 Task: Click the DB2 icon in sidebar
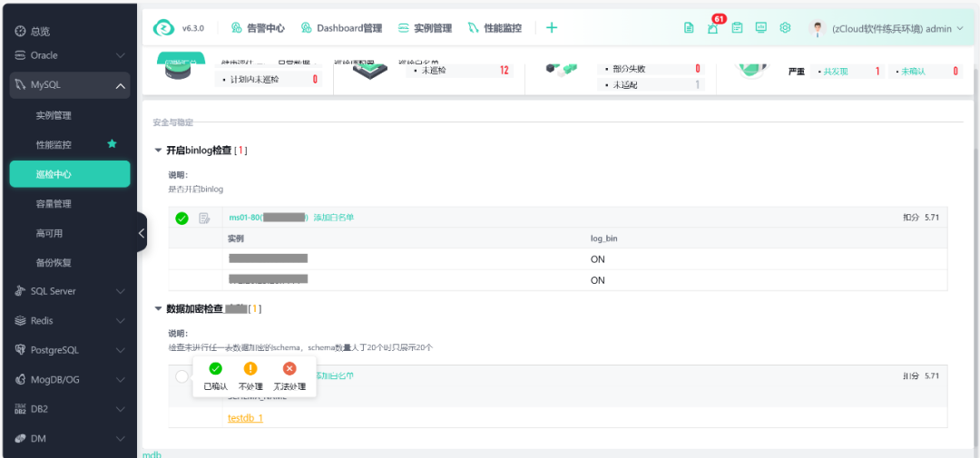(x=20, y=409)
